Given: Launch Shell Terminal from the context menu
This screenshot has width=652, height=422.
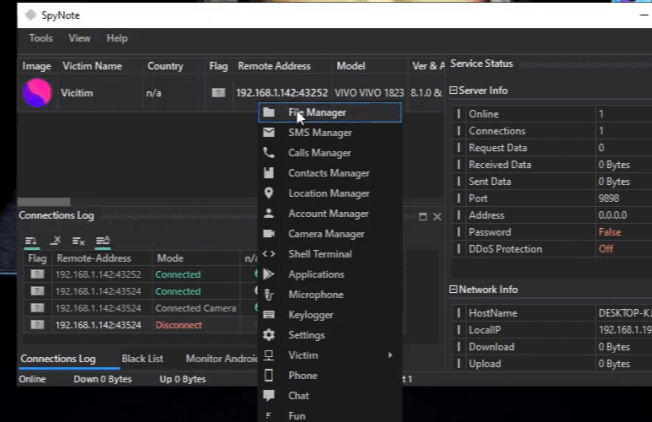Looking at the screenshot, I should pos(319,254).
